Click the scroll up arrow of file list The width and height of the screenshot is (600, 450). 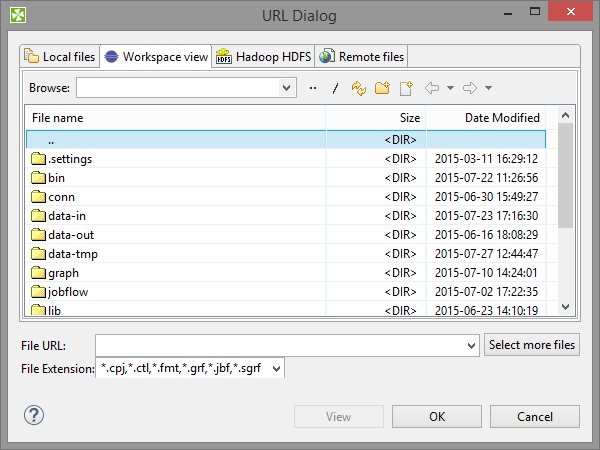(x=566, y=115)
